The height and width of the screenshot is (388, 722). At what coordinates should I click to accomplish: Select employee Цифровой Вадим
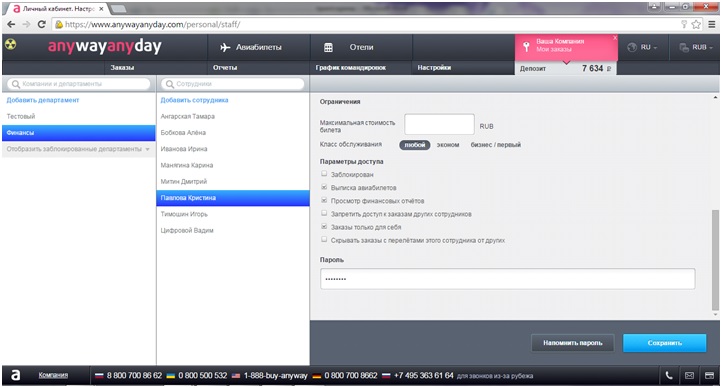point(233,230)
